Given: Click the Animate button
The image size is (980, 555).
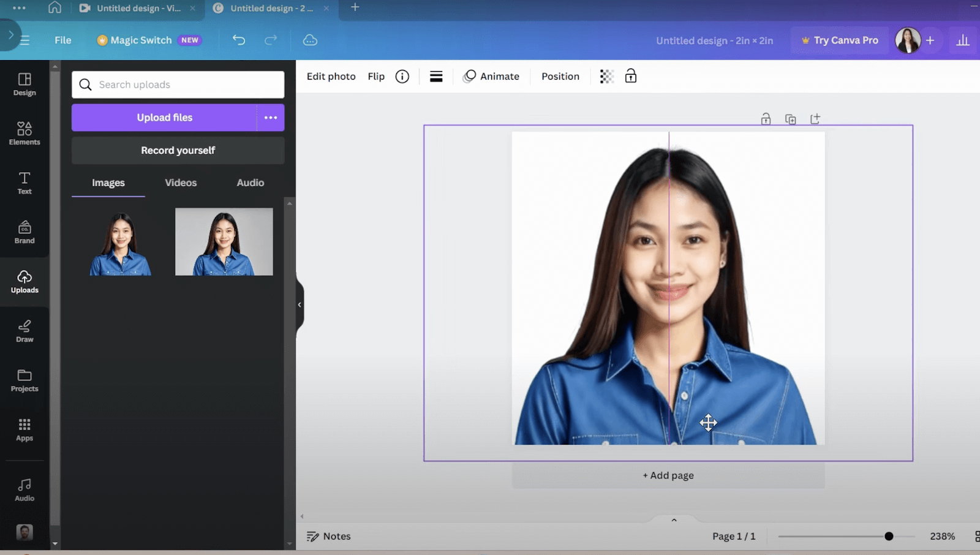Looking at the screenshot, I should pyautogui.click(x=491, y=77).
